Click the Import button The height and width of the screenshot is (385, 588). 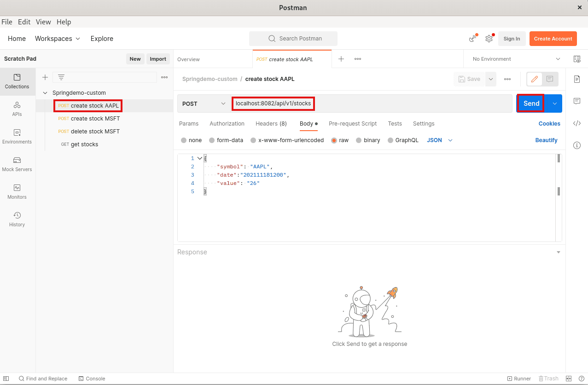(158, 59)
